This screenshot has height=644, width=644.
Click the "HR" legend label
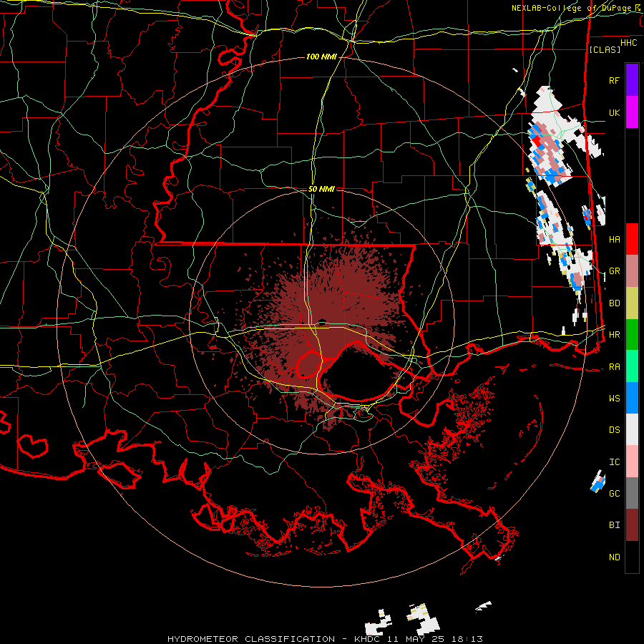click(x=614, y=335)
